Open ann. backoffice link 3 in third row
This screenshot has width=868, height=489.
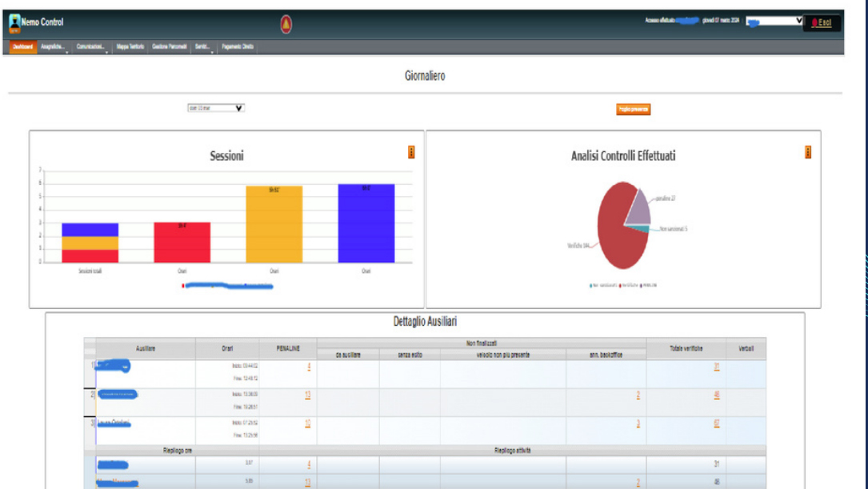coord(638,423)
